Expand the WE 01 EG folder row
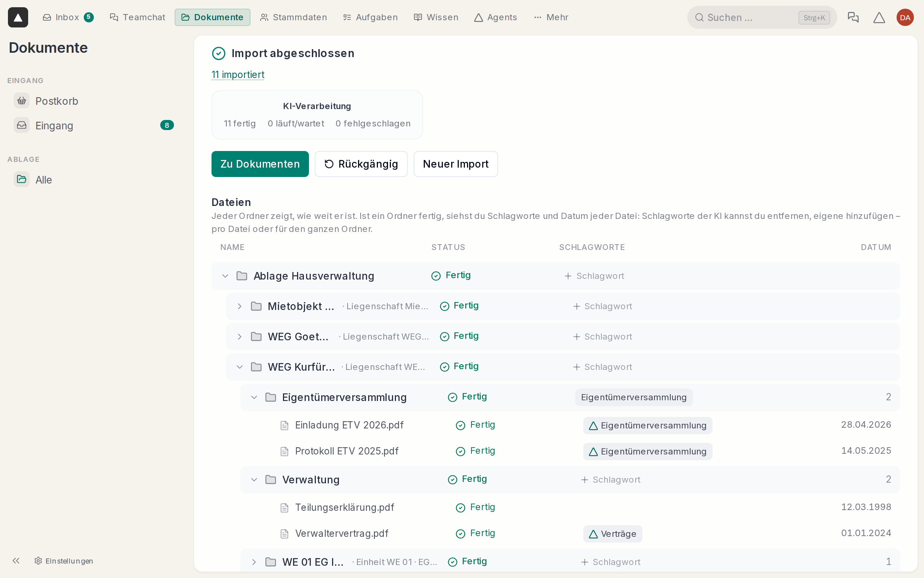Viewport: 924px width, 578px height. point(254,561)
